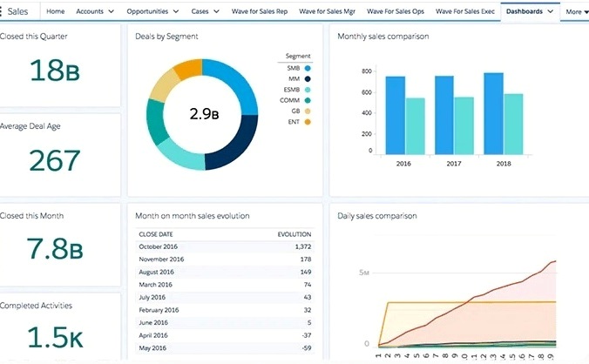Screen dimensions: 589x364
Task: Select the November 2016 table row
Action: [225, 260]
